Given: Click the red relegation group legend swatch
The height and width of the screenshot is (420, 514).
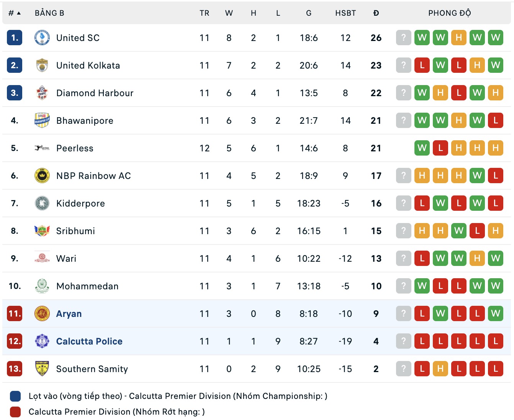Looking at the screenshot, I should [x=15, y=412].
